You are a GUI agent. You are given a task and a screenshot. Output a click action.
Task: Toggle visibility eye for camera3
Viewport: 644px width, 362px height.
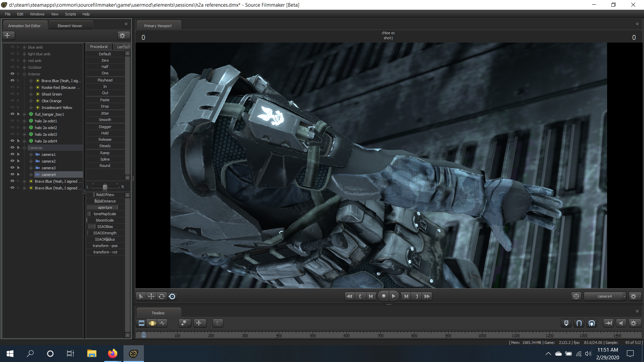12,168
